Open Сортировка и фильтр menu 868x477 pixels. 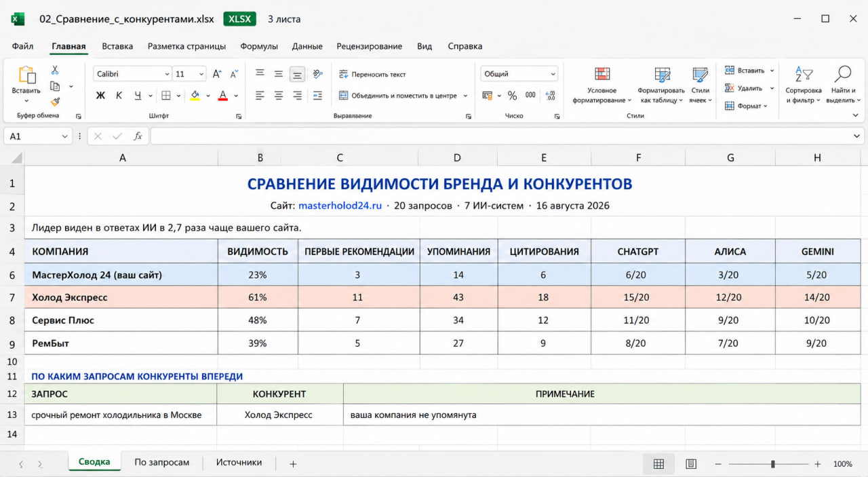[804, 85]
